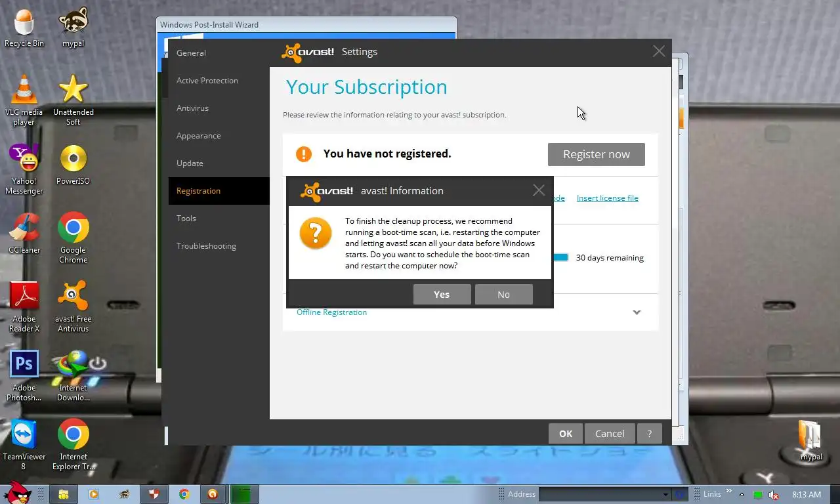Close the avast! Information dialog
Viewport: 840px width, 504px height.
point(539,190)
